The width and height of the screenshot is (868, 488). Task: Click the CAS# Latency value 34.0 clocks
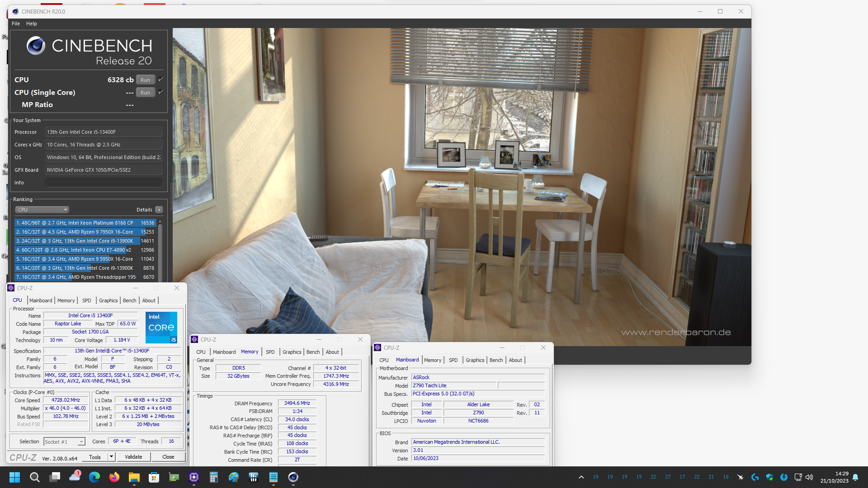[297, 420]
